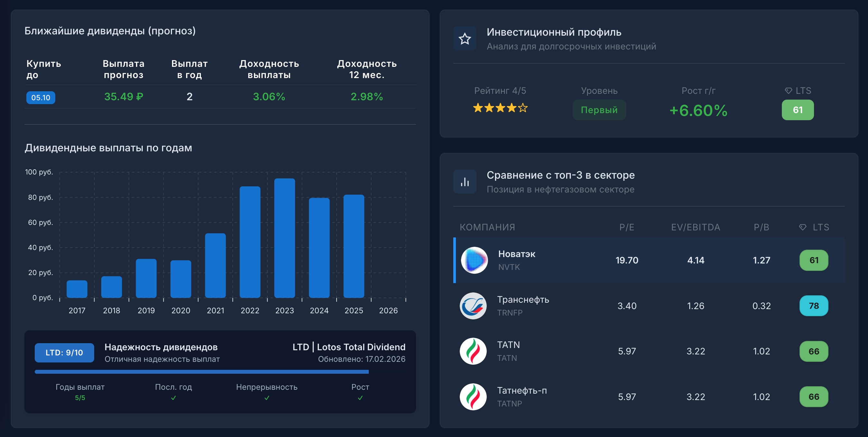Click the TATN company logo
The image size is (868, 437).
473,351
